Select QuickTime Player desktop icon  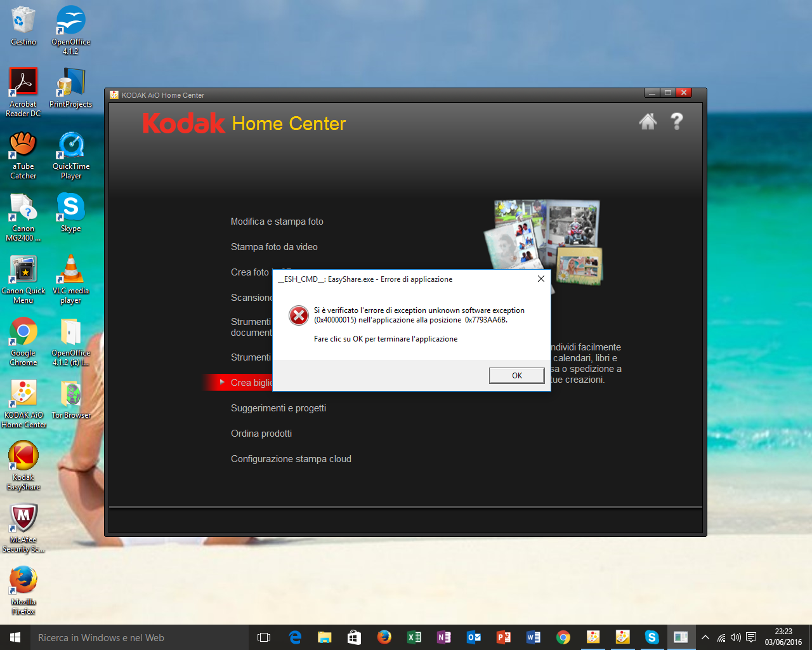(x=71, y=154)
